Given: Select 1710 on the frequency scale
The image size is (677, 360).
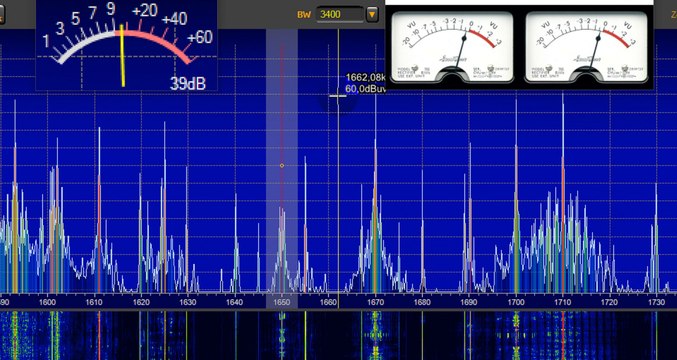Looking at the screenshot, I should [563, 302].
